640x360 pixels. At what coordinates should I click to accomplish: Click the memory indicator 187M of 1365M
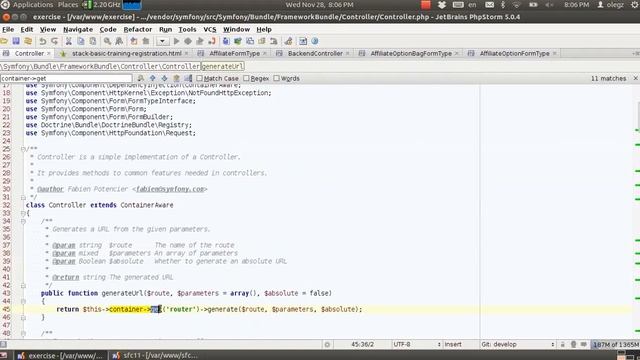pyautogui.click(x=616, y=344)
